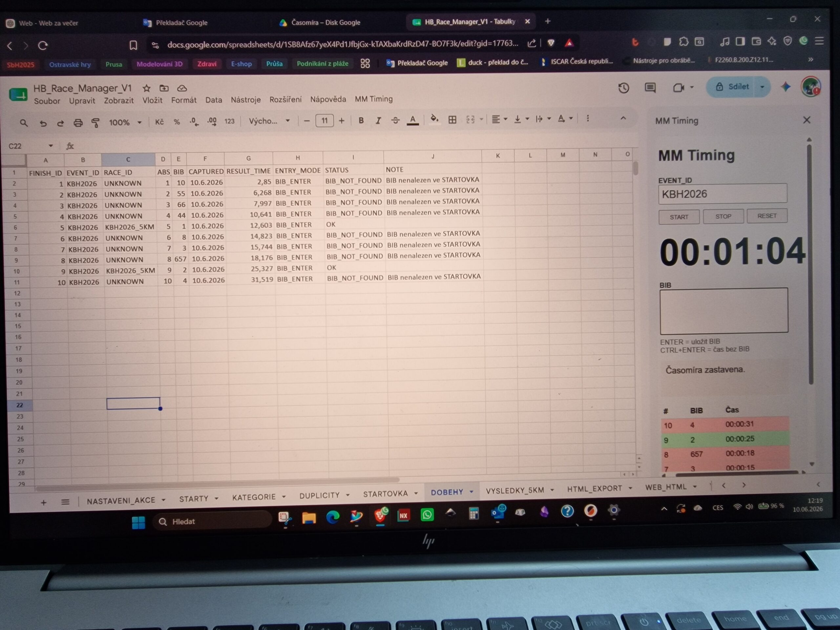Start a video call with camera icon

679,88
